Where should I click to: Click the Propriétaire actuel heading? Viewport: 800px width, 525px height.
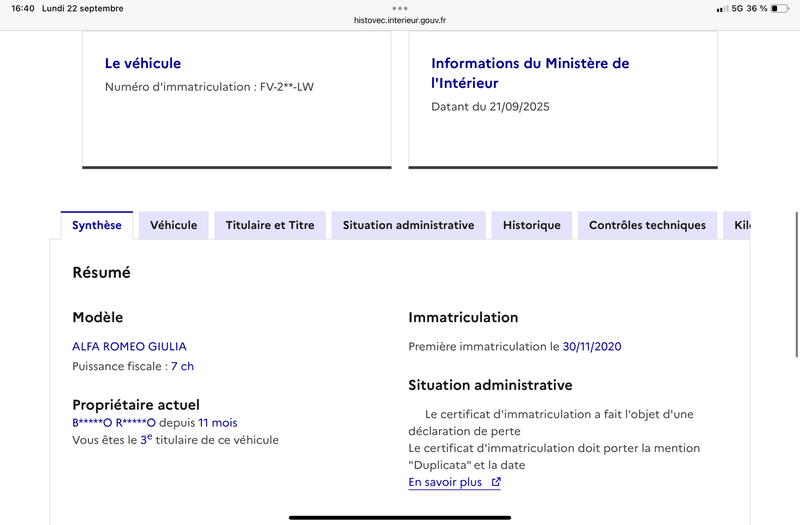[136, 405]
